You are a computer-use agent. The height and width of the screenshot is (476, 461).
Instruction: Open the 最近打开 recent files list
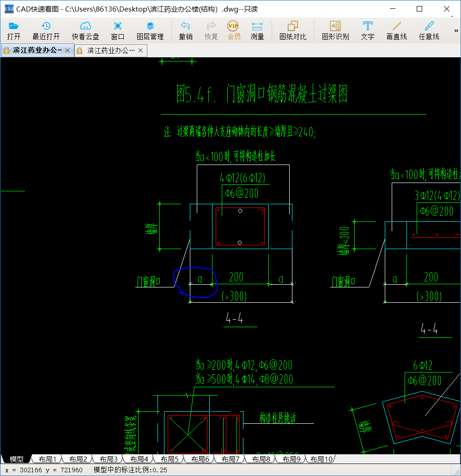46,31
